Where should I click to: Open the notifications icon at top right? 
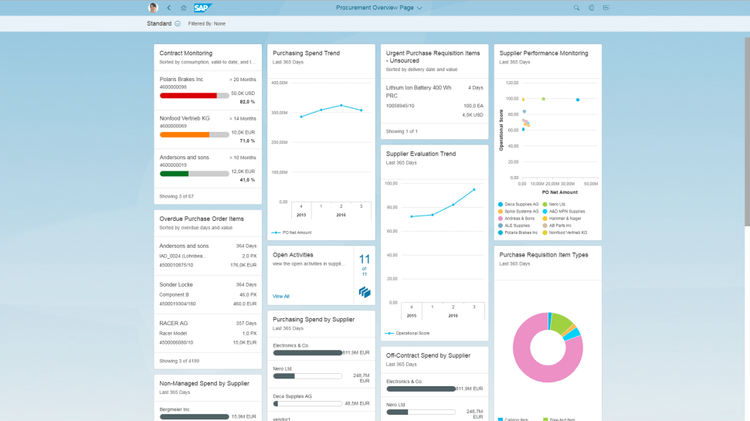click(606, 8)
